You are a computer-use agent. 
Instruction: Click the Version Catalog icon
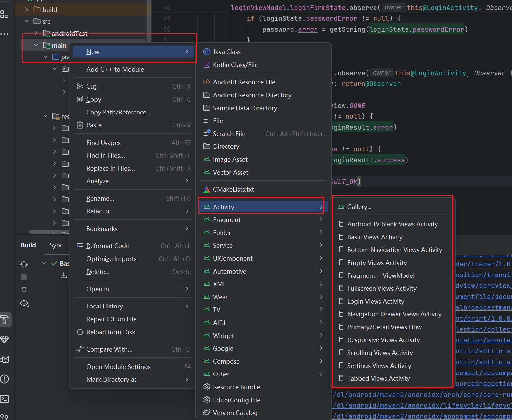(x=207, y=412)
